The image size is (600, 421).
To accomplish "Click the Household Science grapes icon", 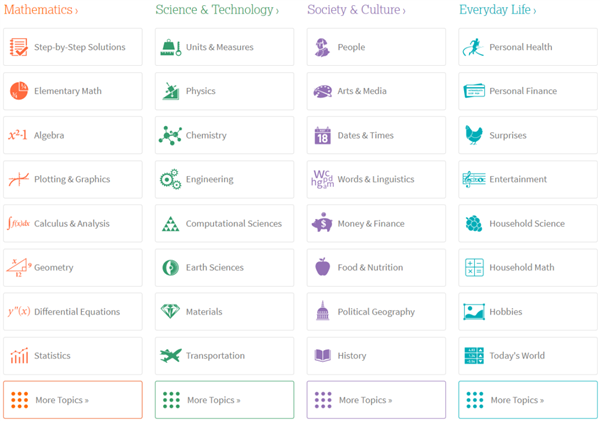I will tap(474, 224).
